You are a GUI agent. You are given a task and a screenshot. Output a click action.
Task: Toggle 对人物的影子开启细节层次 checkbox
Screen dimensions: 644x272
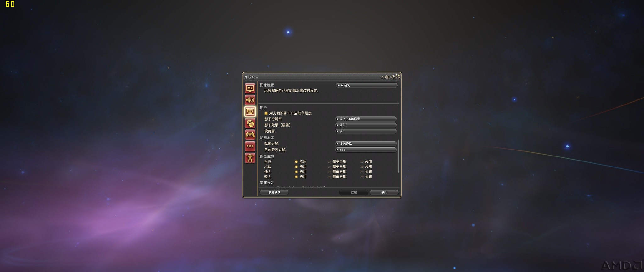[266, 113]
